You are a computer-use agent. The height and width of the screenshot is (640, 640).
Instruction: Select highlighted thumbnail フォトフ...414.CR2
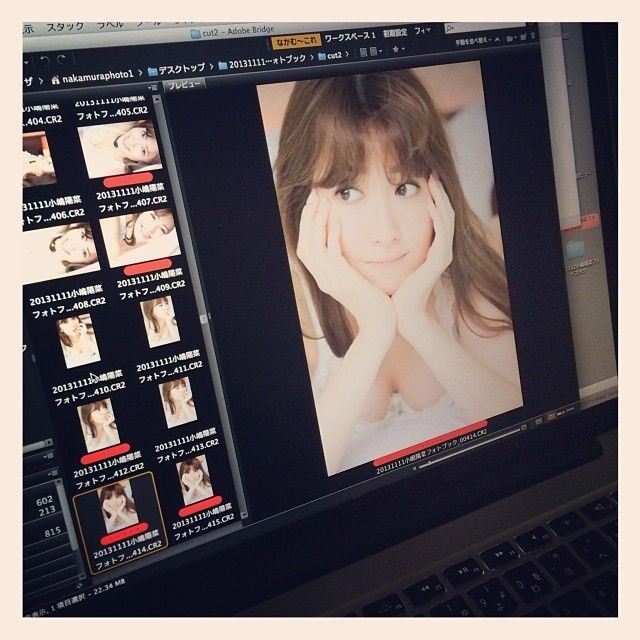pos(119,523)
